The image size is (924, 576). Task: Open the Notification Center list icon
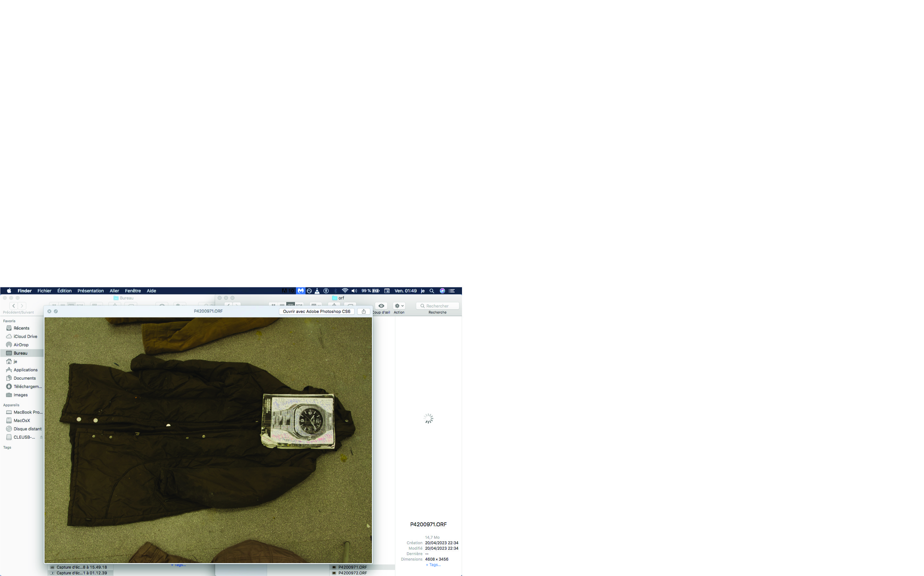[x=452, y=291]
